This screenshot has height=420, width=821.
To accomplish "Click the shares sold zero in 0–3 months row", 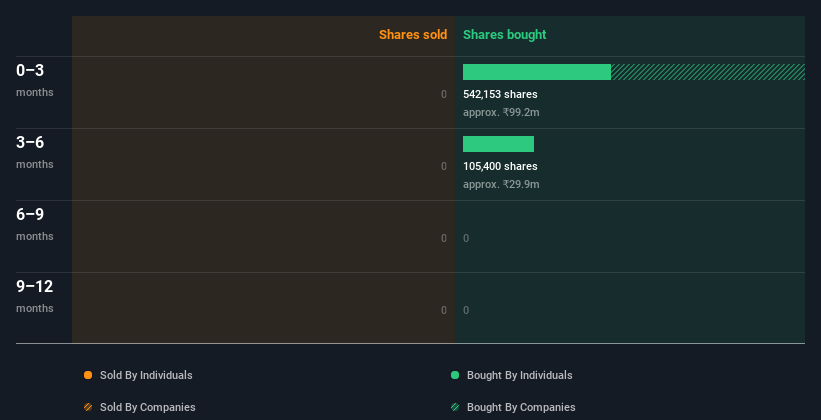I will coord(444,94).
